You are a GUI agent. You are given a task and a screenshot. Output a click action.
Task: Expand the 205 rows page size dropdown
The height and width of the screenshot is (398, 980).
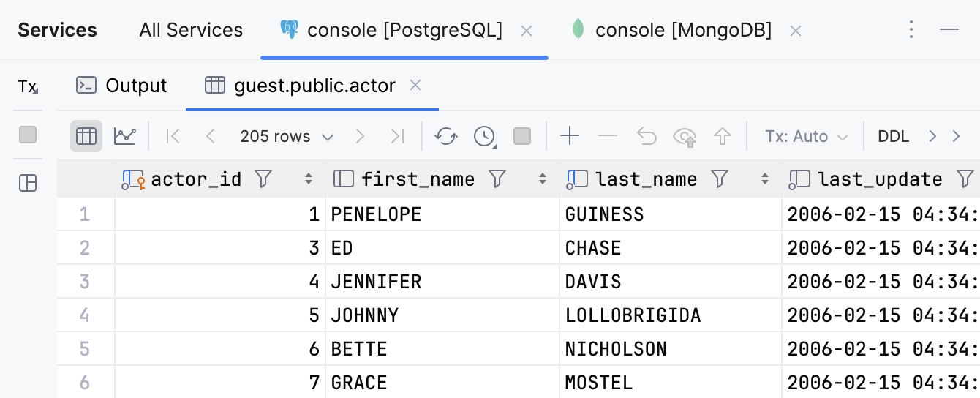coord(287,137)
